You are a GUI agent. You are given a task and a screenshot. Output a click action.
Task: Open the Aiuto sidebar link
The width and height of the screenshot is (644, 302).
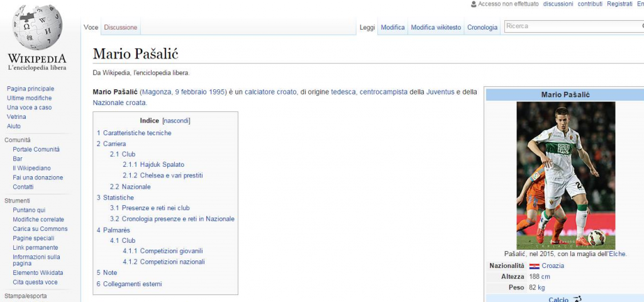tap(14, 126)
